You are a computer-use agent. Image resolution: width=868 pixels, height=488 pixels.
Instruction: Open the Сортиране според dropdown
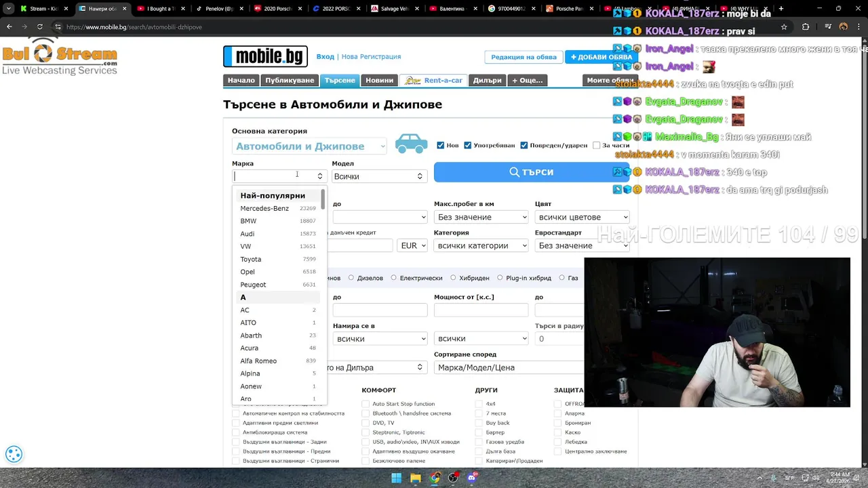pos(509,367)
